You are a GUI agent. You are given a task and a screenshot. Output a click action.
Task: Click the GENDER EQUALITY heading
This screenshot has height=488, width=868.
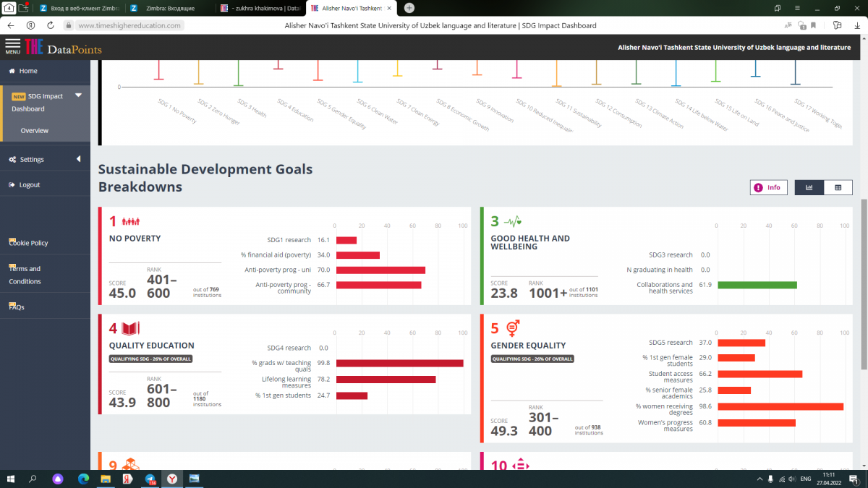tap(528, 346)
